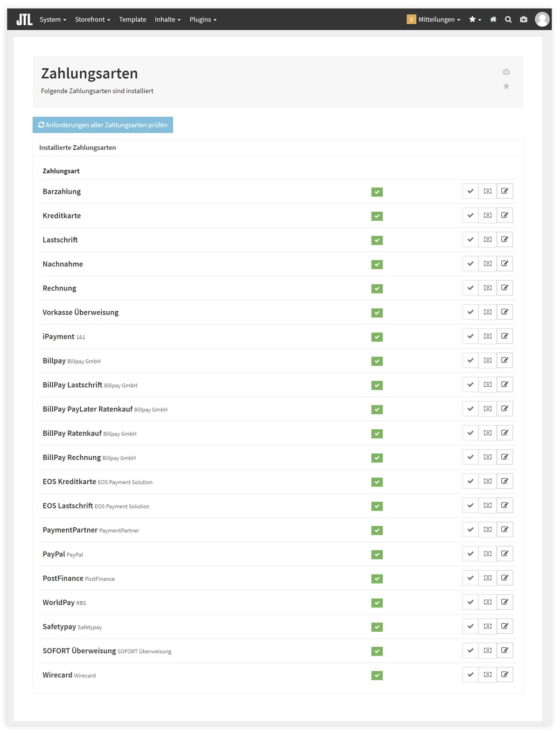
Task: Toggle the green checkmark for WorldPay
Action: (377, 603)
